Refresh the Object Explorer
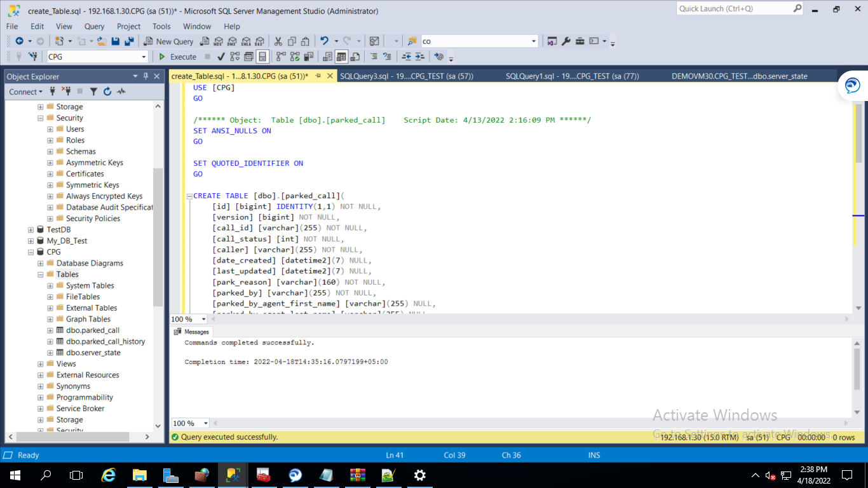Viewport: 868px width, 488px height. pos(107,91)
